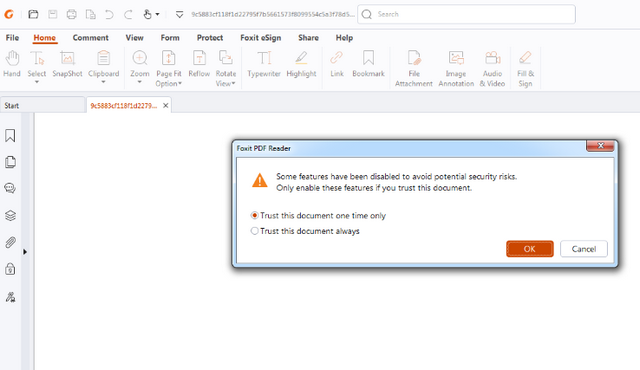Open the Share tab

point(308,38)
